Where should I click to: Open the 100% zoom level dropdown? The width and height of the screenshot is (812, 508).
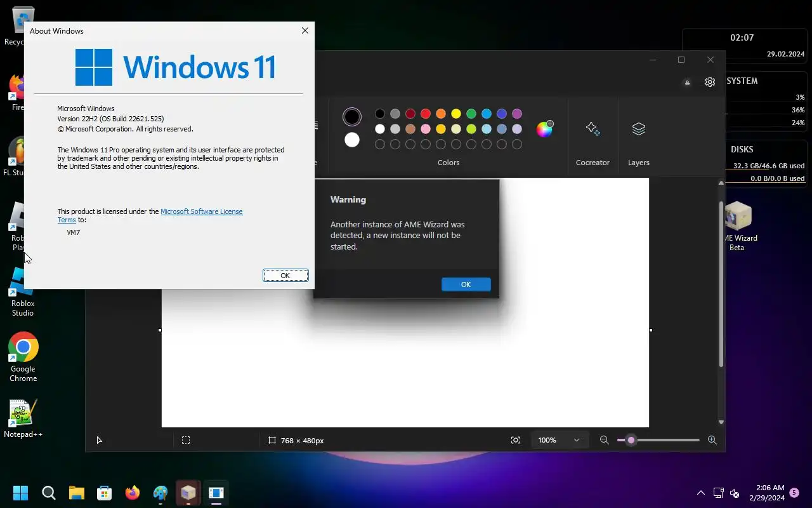click(x=559, y=440)
